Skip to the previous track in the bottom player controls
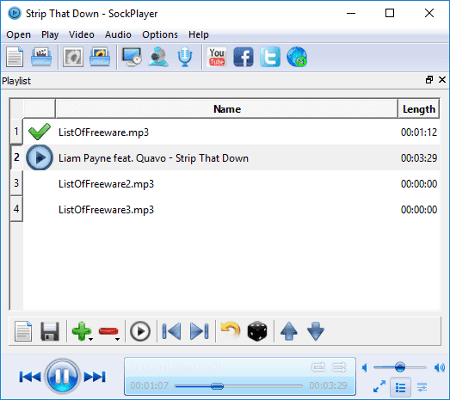Screen dimensions: 450x400 point(30,377)
